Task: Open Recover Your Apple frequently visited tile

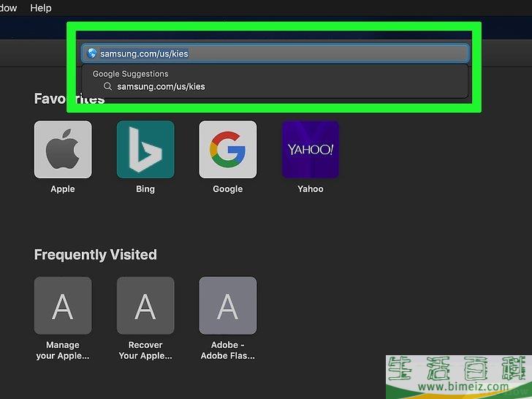Action: pyautogui.click(x=145, y=305)
